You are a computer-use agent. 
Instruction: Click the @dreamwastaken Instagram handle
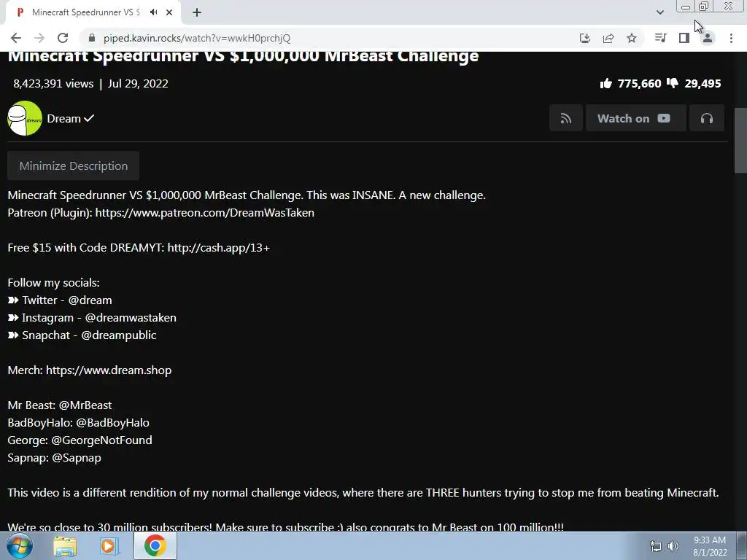[131, 318]
